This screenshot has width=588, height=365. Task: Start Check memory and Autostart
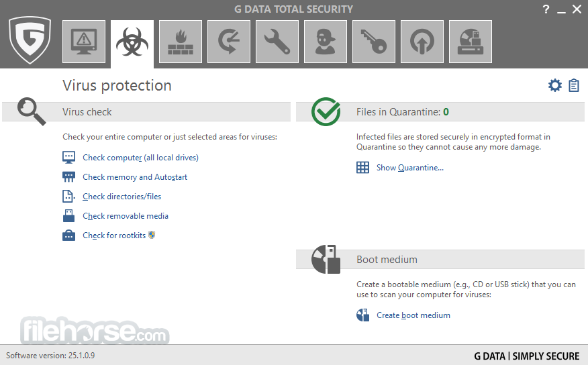[x=135, y=177]
